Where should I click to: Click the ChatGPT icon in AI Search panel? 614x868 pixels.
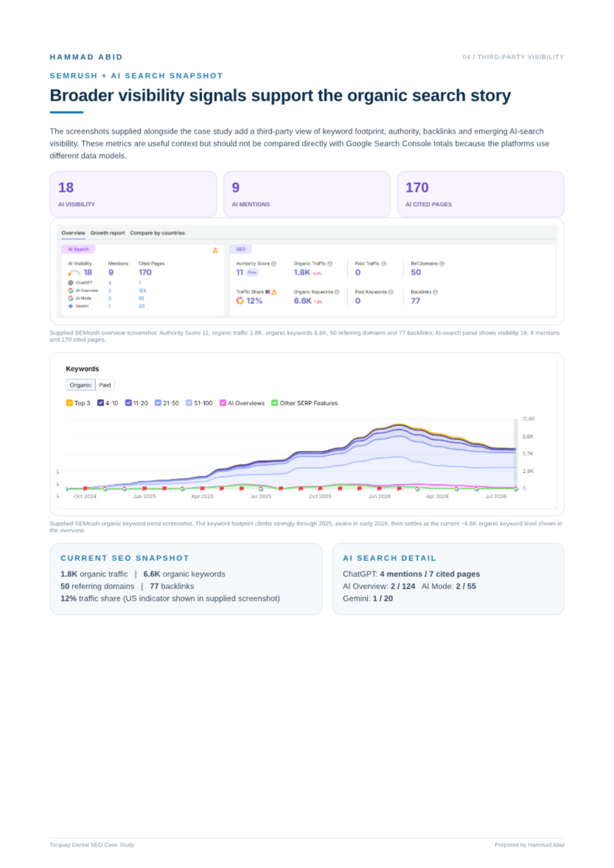tap(70, 283)
